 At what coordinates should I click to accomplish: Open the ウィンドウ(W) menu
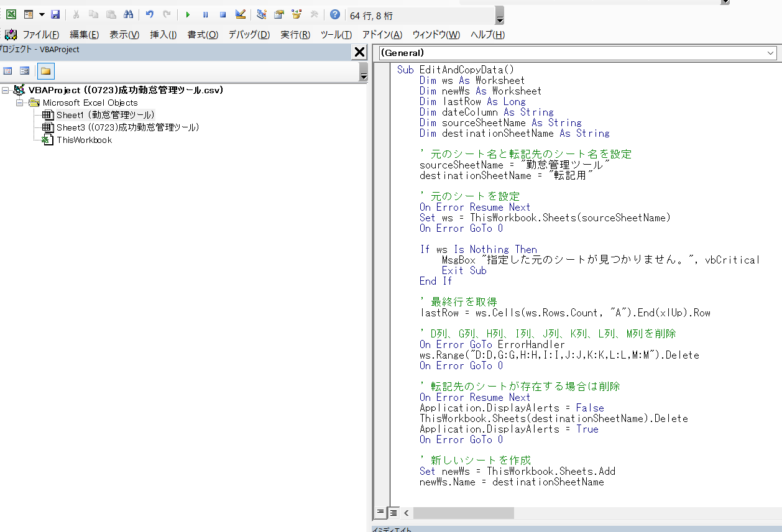[436, 35]
